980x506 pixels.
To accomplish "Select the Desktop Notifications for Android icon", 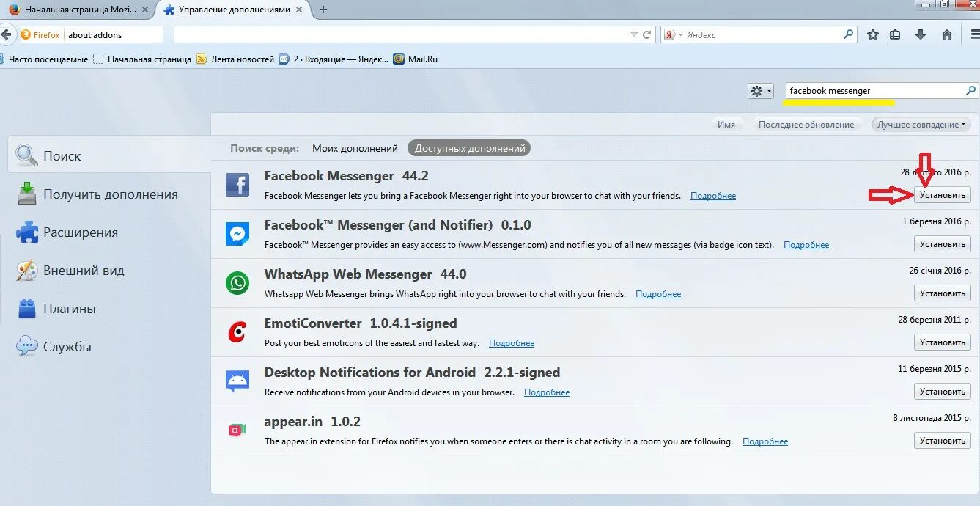I will [237, 381].
